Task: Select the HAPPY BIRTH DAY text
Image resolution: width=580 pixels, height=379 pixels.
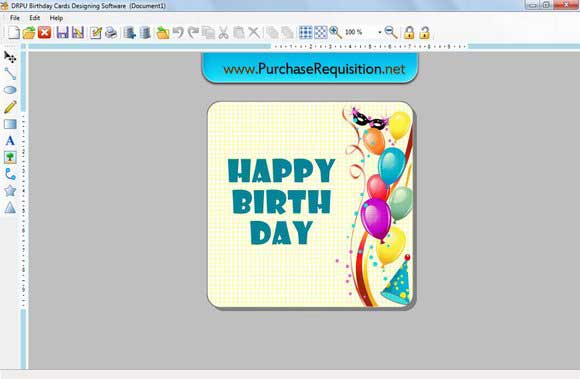Action: 282,202
